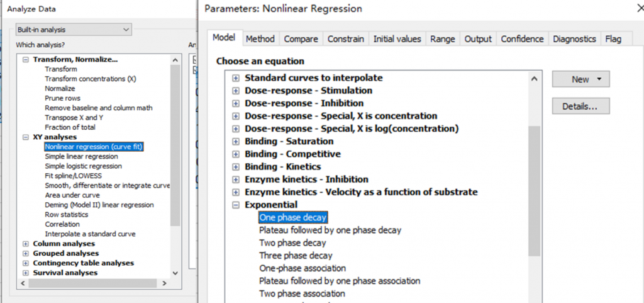This screenshot has height=303, width=644.
Task: Select Area under curve analysis
Action: point(72,195)
